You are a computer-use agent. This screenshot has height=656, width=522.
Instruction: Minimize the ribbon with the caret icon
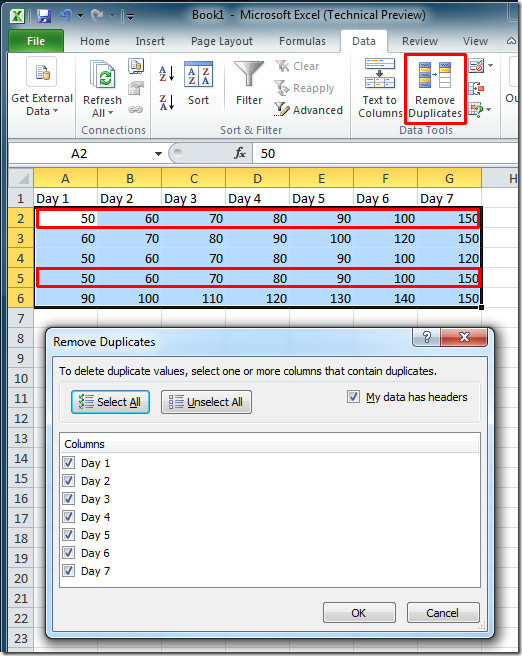(511, 41)
